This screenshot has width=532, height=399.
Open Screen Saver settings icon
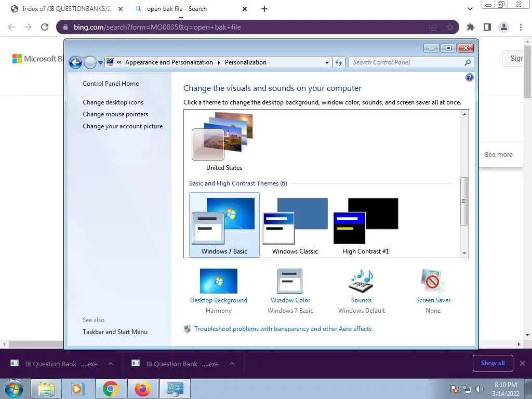[x=433, y=281]
